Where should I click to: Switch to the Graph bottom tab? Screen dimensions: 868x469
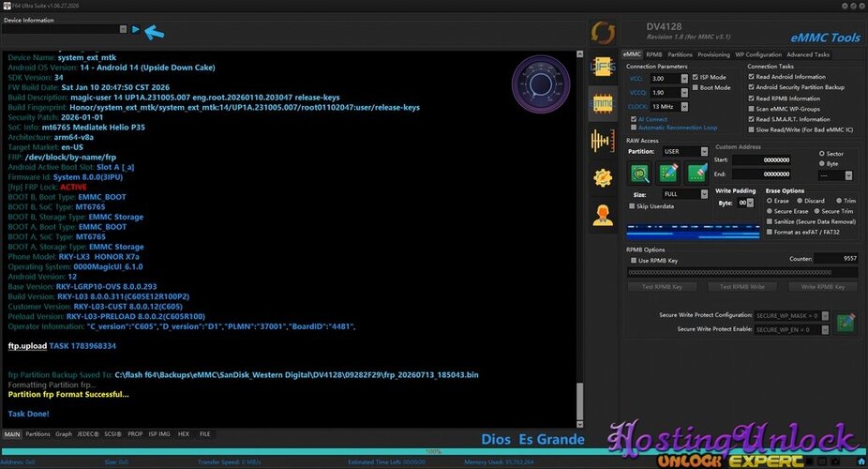pos(64,434)
